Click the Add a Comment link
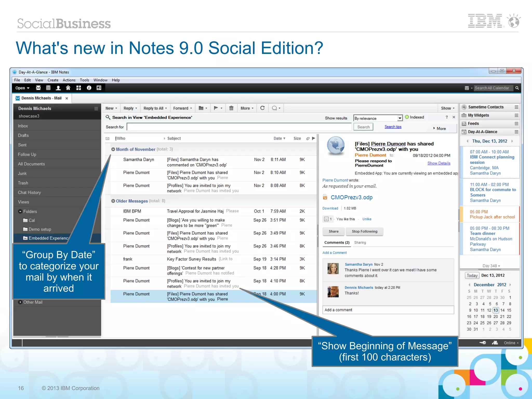Image resolution: width=532 pixels, height=399 pixels. [335, 253]
